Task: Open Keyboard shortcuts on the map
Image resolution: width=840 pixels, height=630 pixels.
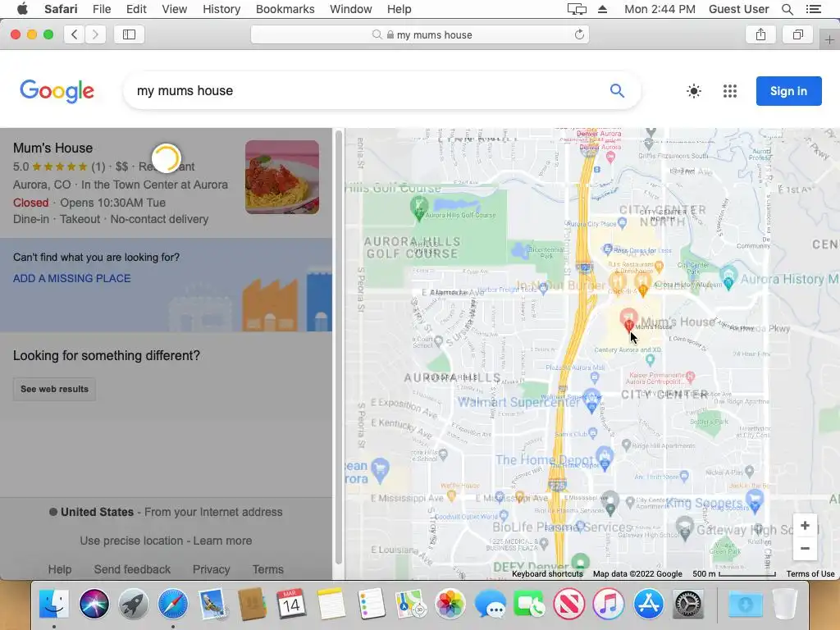Action: coord(547,573)
